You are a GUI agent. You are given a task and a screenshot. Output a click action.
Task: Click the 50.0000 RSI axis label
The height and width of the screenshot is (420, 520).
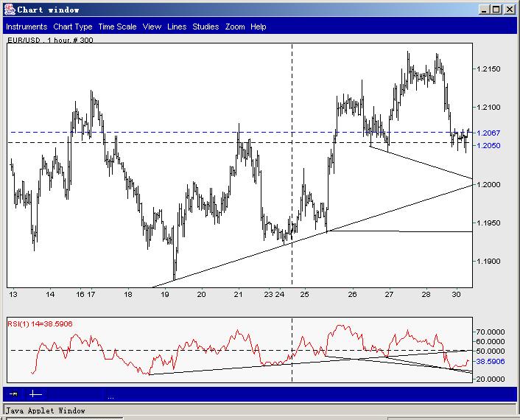pos(490,351)
